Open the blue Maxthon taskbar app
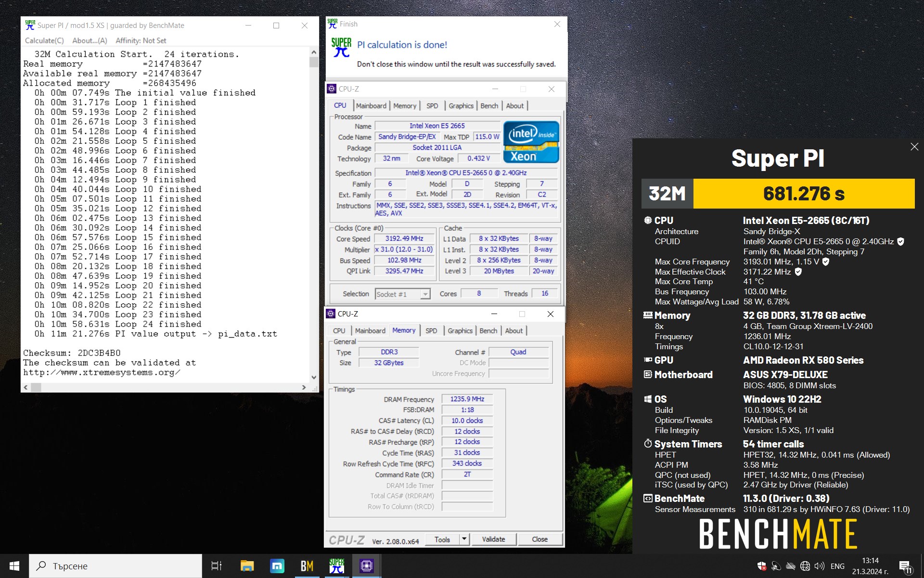This screenshot has height=578, width=924. pos(277,566)
